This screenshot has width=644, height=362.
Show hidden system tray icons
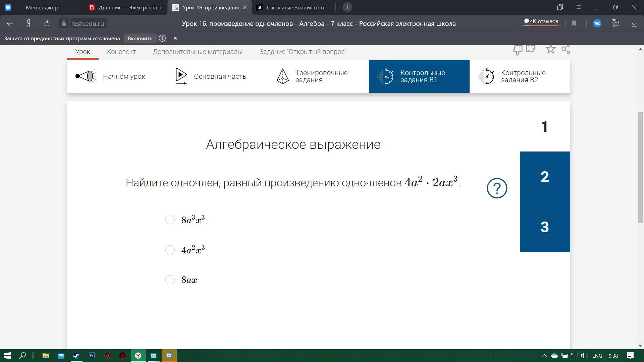click(x=544, y=356)
